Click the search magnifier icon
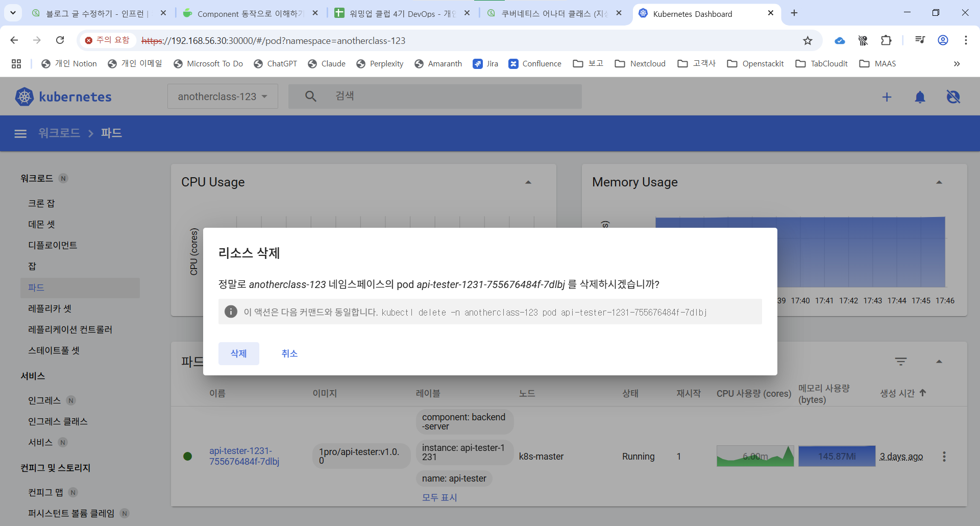This screenshot has height=526, width=980. click(x=310, y=96)
